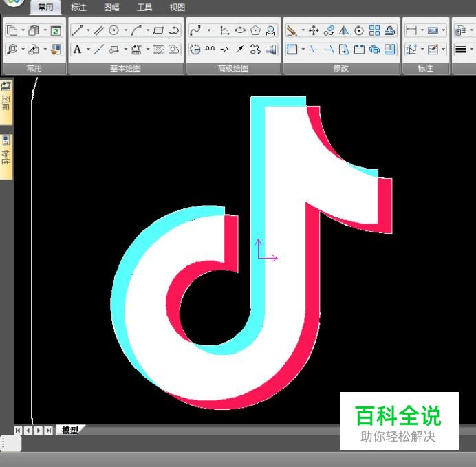Switch to the 视图 ribbon tab
The width and height of the screenshot is (476, 467).
click(177, 7)
